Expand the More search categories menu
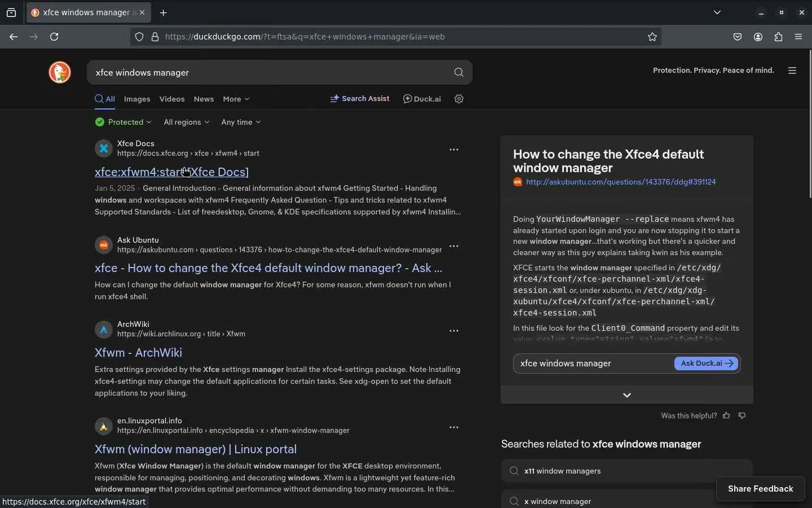Image resolution: width=812 pixels, height=508 pixels. [x=236, y=99]
